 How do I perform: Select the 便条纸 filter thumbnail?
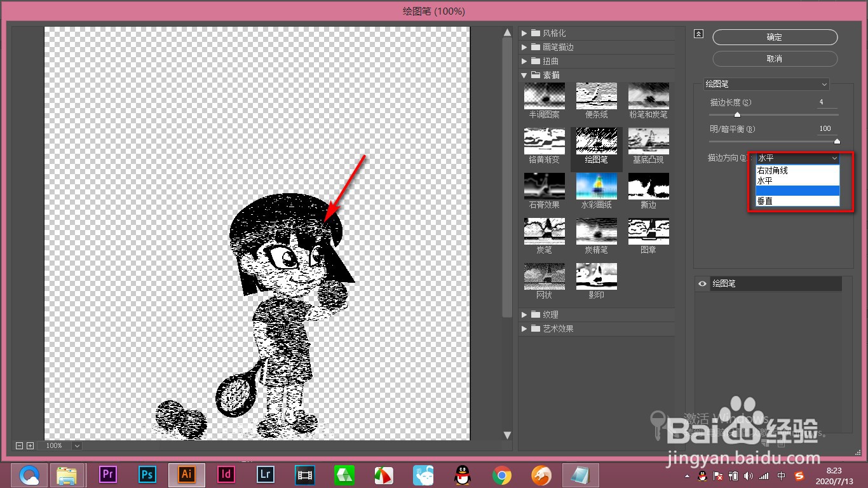[x=596, y=96]
